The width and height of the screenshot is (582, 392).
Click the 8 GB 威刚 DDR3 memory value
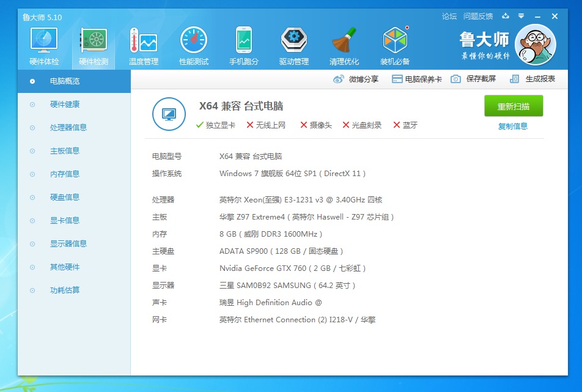(271, 234)
